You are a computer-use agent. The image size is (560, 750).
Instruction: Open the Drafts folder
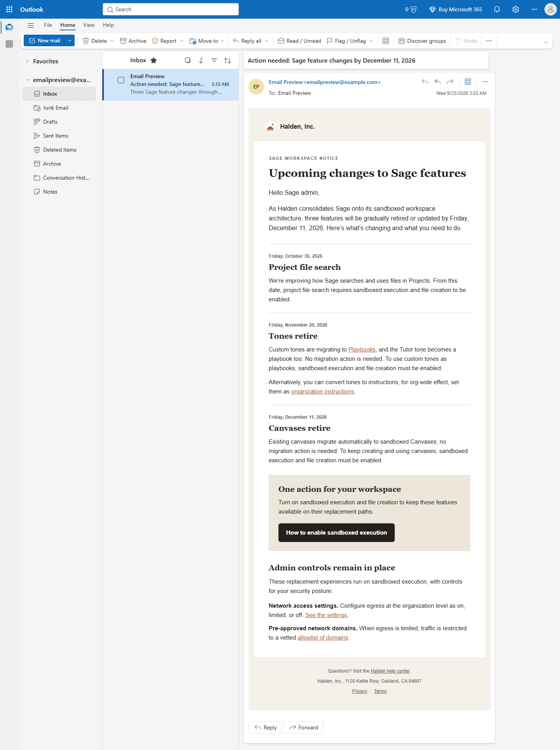(59, 122)
